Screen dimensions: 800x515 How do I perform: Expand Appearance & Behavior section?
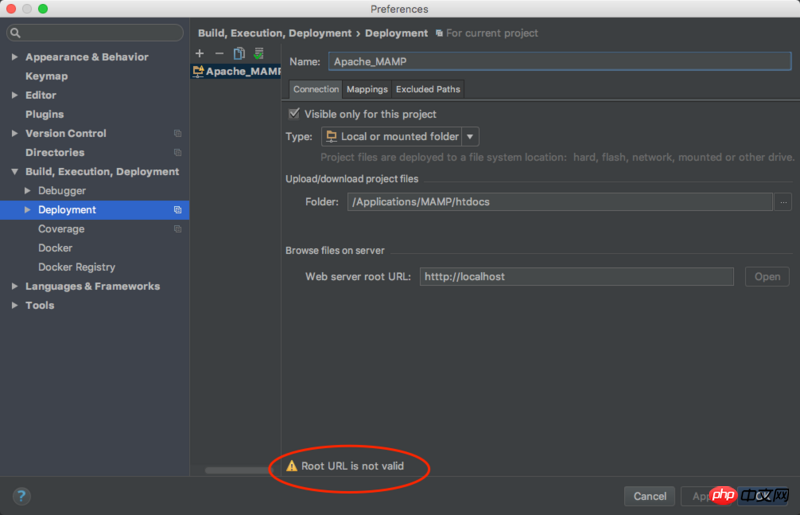15,57
